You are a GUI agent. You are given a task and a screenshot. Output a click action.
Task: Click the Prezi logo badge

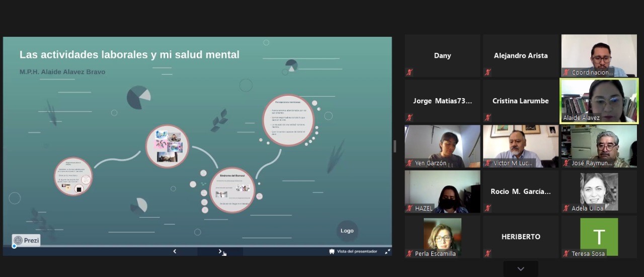point(27,240)
